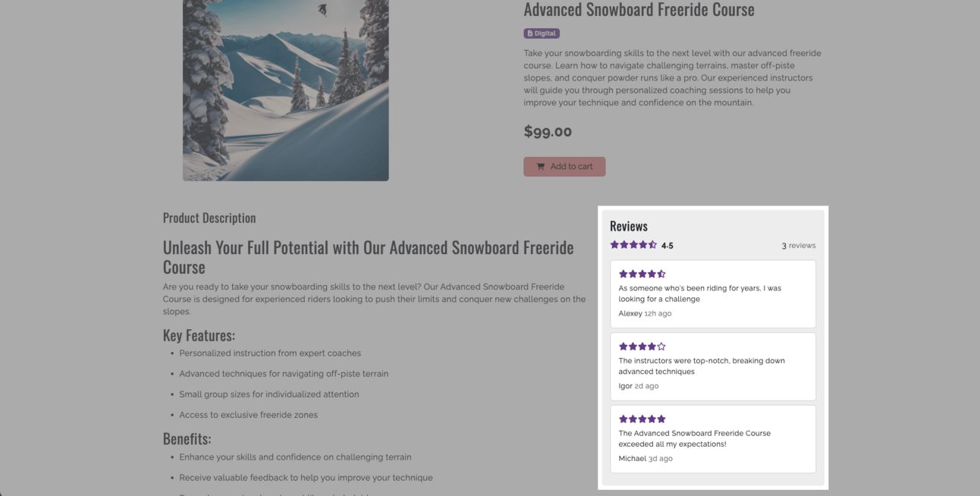Click the Add to cart button
980x496 pixels.
pos(564,167)
